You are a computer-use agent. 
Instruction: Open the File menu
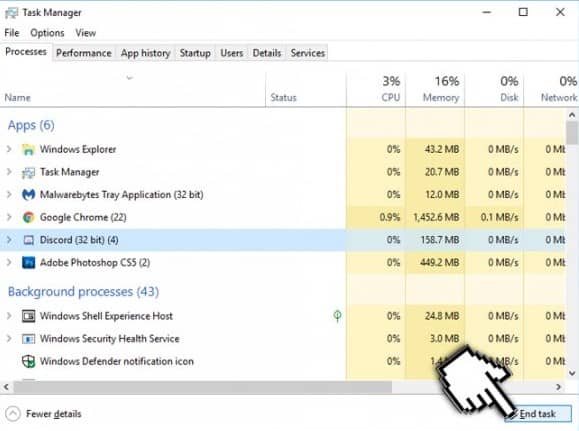tap(12, 33)
